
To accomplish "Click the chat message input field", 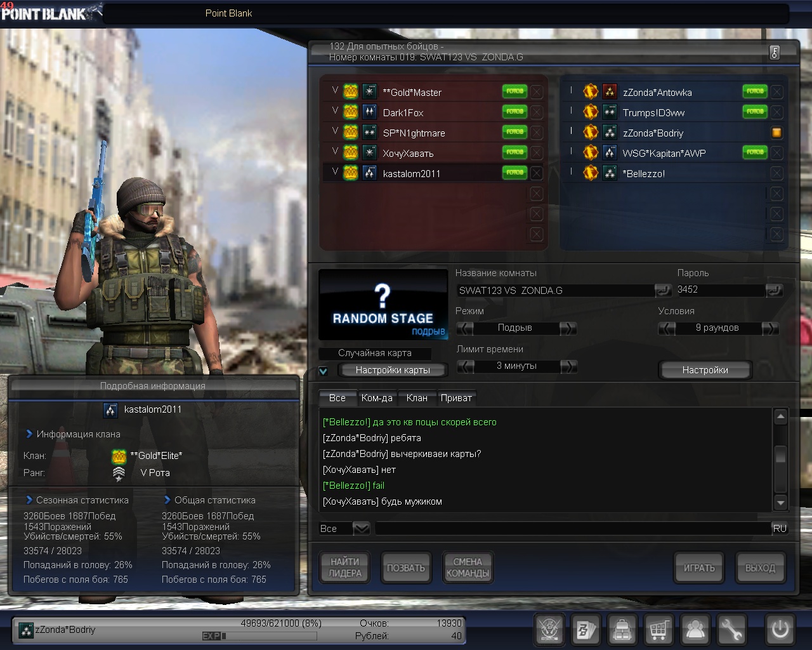I will (573, 528).
